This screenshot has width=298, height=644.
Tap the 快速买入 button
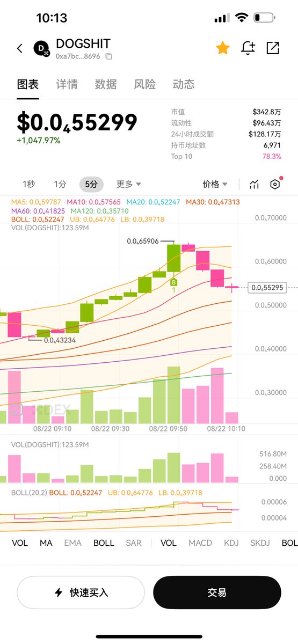pyautogui.click(x=81, y=592)
